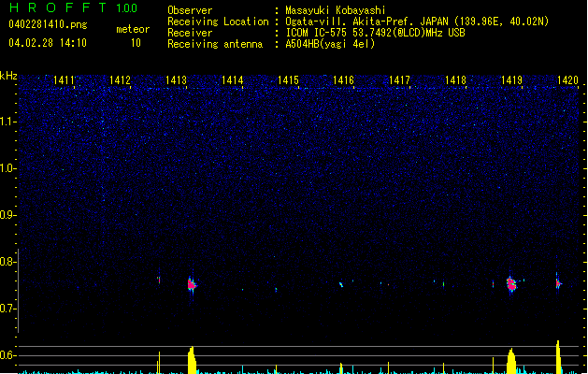Screen dimensions: 588x374
Task: Click the 1412 time axis label
Action: pyautogui.click(x=120, y=79)
